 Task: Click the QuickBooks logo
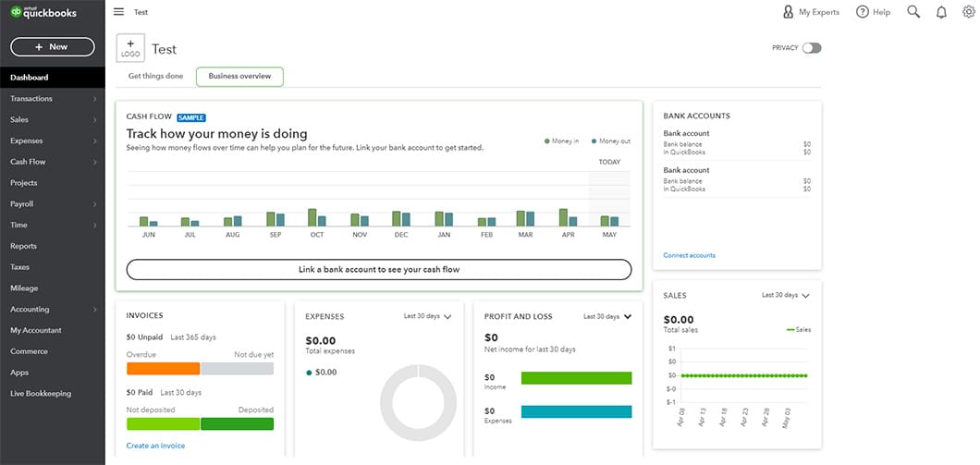pyautogui.click(x=43, y=12)
